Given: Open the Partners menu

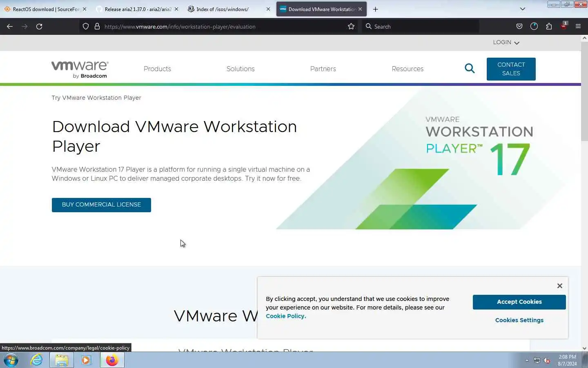Looking at the screenshot, I should coord(323,69).
